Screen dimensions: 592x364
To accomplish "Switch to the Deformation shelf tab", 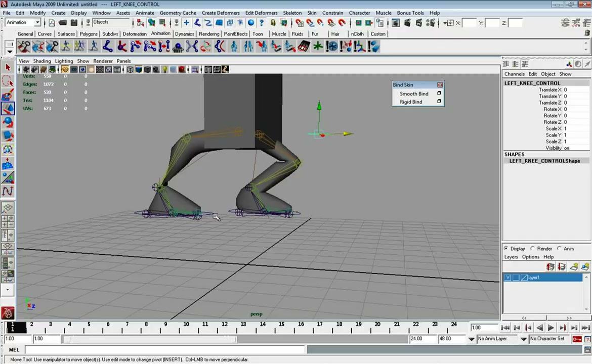I will (x=135, y=34).
